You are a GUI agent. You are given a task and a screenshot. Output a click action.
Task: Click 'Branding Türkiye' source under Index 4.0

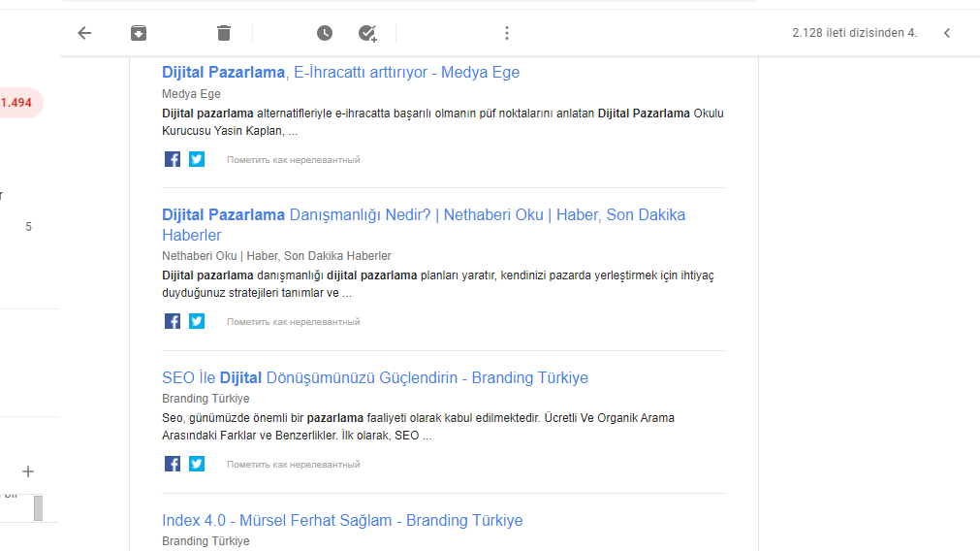pos(205,541)
